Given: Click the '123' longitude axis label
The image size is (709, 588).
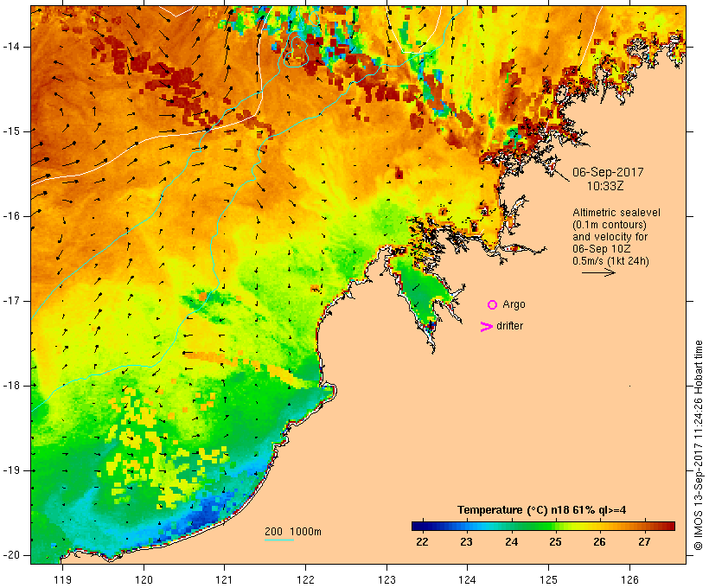Looking at the screenshot, I should [x=386, y=580].
